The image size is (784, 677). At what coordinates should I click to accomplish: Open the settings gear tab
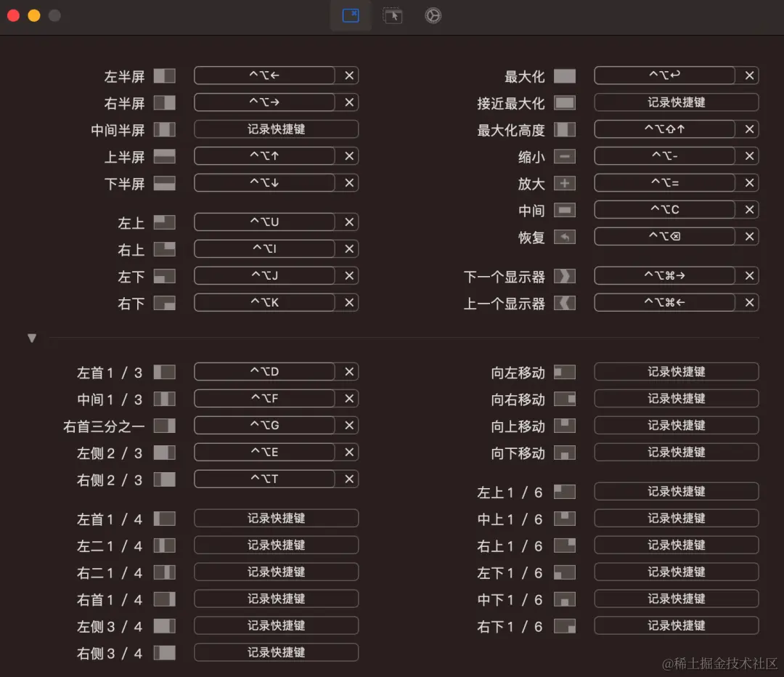(433, 15)
